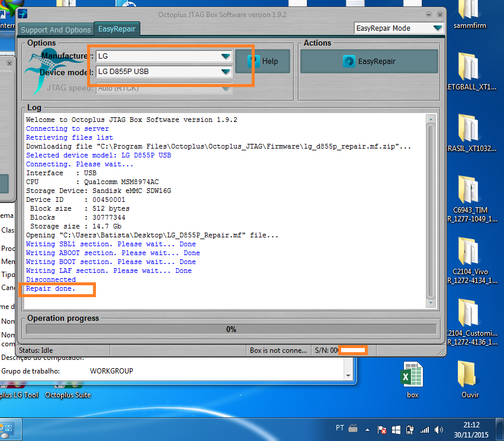504x441 pixels.
Task: Open the EasyRepair Mode dropdown
Action: point(399,28)
